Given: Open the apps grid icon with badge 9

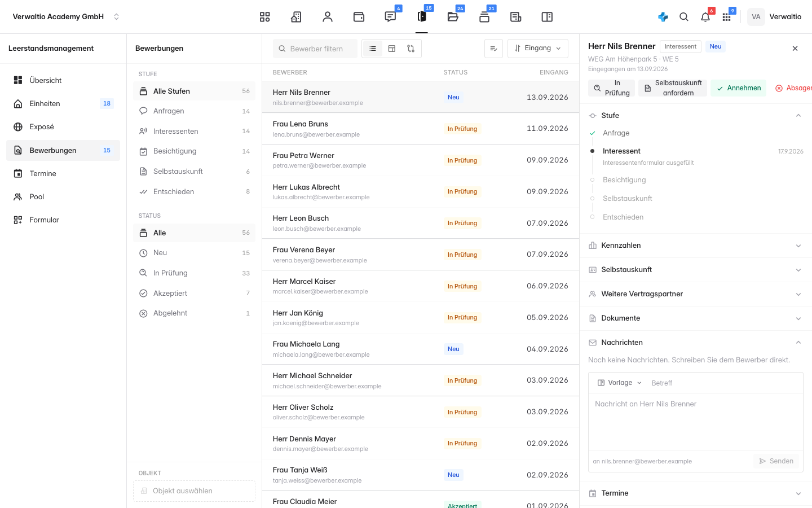Looking at the screenshot, I should 727,17.
